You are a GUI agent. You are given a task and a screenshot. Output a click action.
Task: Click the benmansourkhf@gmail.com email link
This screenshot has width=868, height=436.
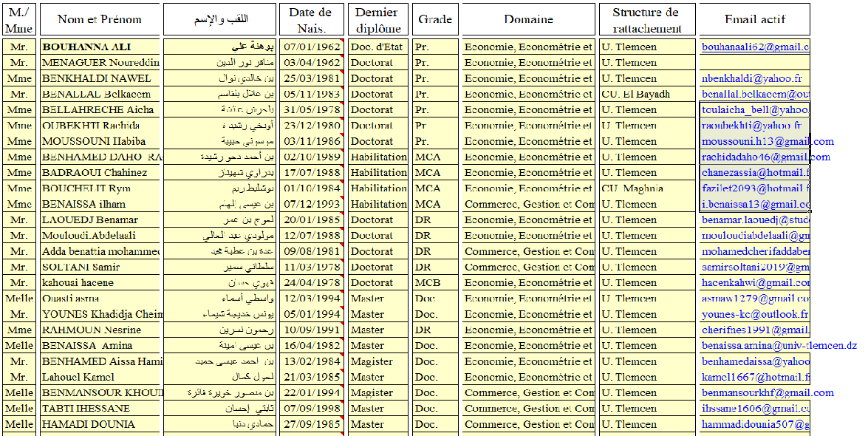click(x=767, y=392)
